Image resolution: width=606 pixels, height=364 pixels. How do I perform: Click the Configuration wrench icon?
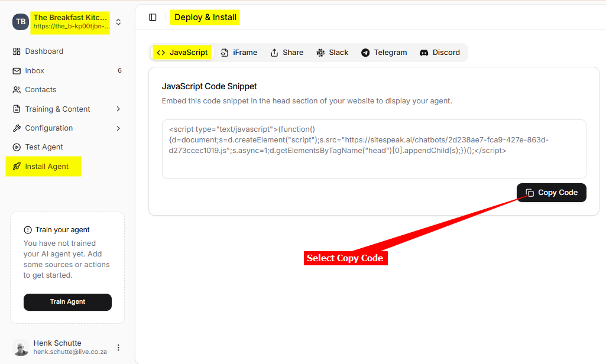tap(17, 128)
